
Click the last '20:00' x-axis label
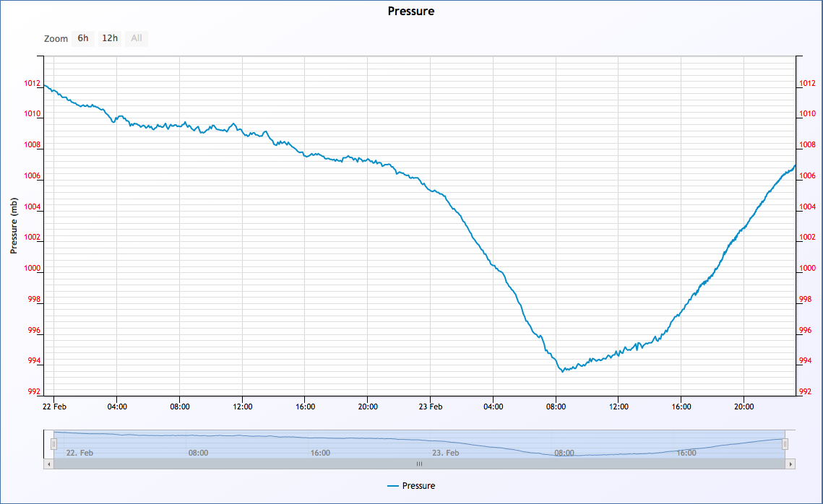coord(744,407)
